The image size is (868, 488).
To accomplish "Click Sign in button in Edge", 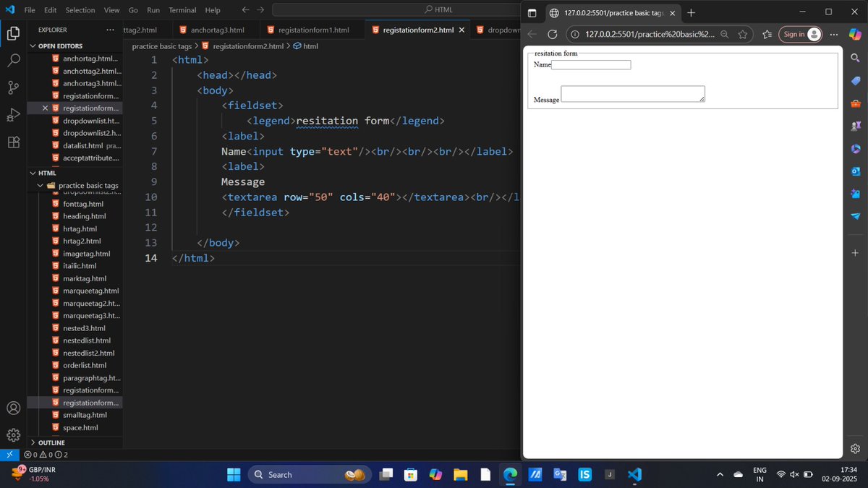I will pos(801,34).
